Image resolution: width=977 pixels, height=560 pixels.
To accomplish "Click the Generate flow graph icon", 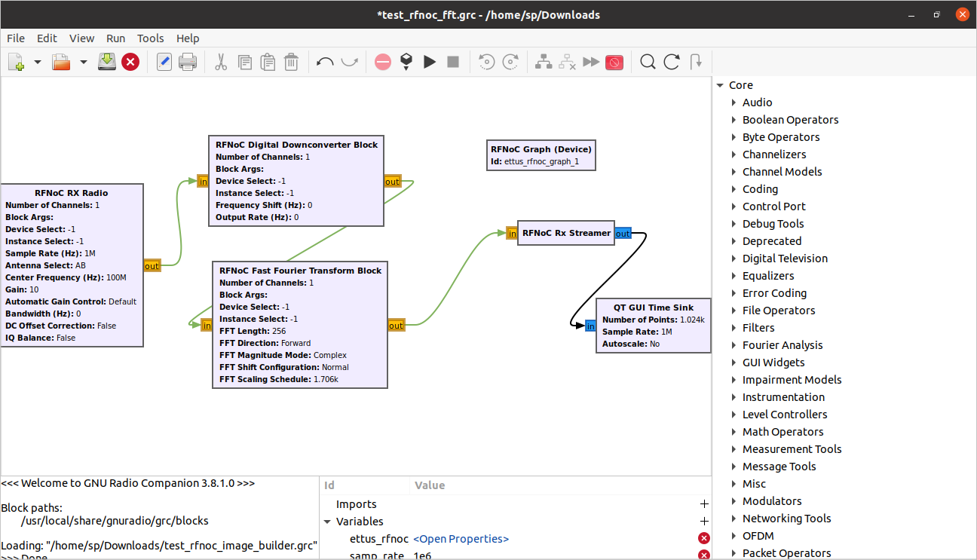I will pyautogui.click(x=406, y=62).
